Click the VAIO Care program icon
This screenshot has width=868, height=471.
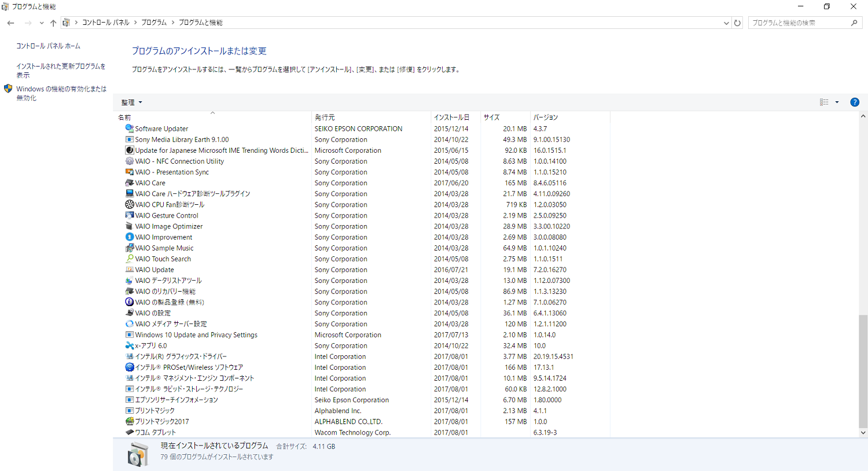point(130,183)
